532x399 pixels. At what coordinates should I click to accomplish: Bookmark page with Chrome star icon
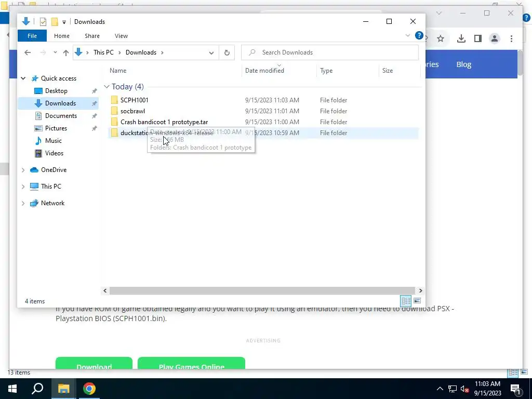pos(441,38)
